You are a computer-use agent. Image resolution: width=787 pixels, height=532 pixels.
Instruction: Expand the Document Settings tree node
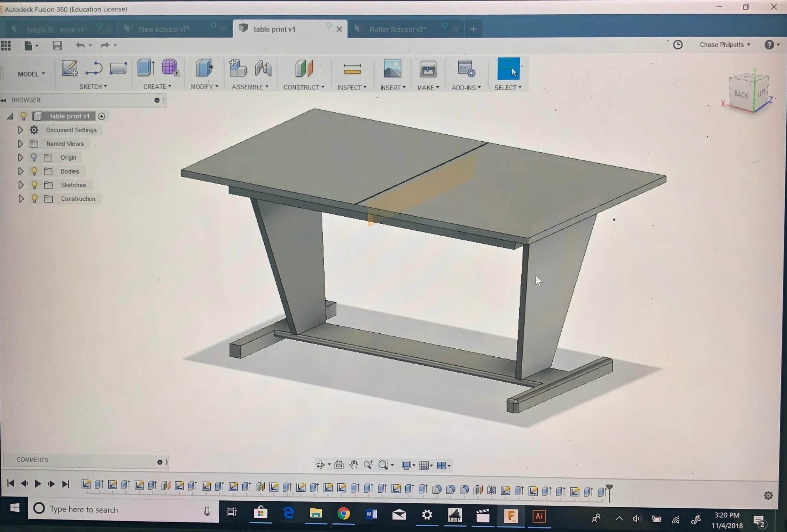[x=20, y=130]
